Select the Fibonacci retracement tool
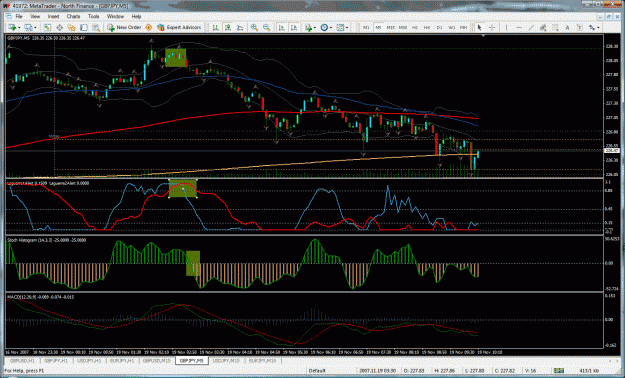 (555, 28)
